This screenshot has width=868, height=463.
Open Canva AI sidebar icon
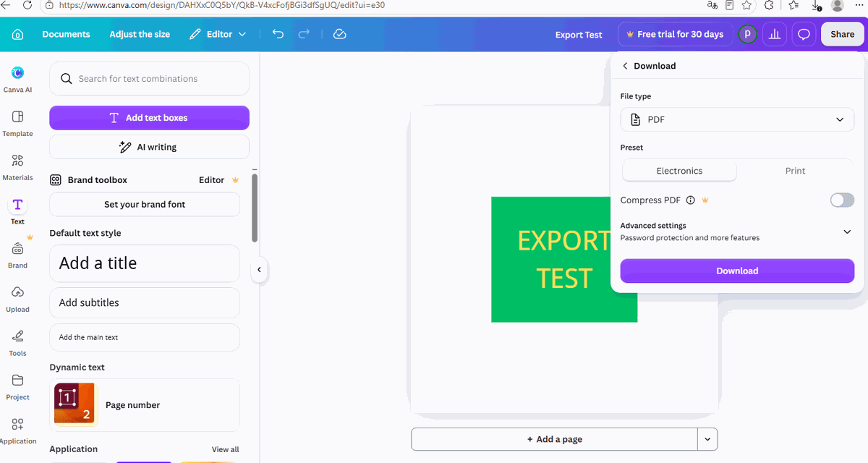coord(17,79)
